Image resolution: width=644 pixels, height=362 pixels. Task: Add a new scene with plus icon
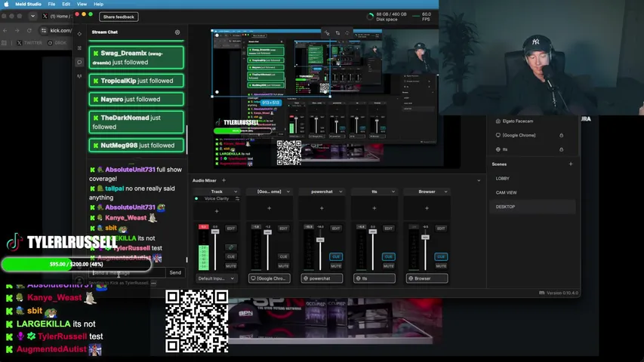571,164
